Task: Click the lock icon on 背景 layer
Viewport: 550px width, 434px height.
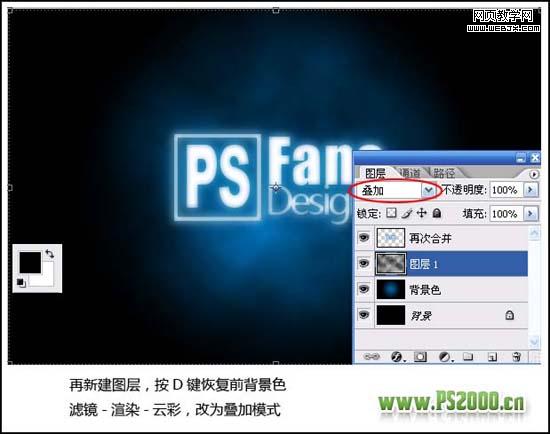Action: click(509, 315)
